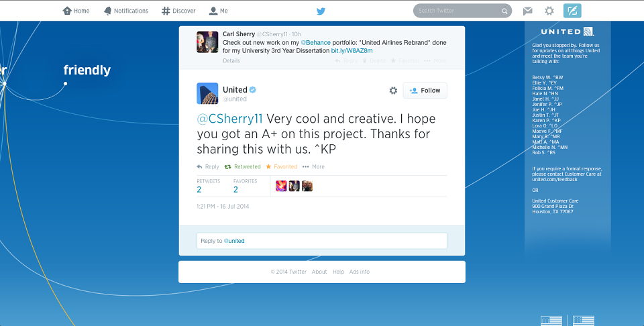Open the bit.ly/W8AZ8m link
Image resolution: width=644 pixels, height=326 pixels.
click(x=352, y=51)
